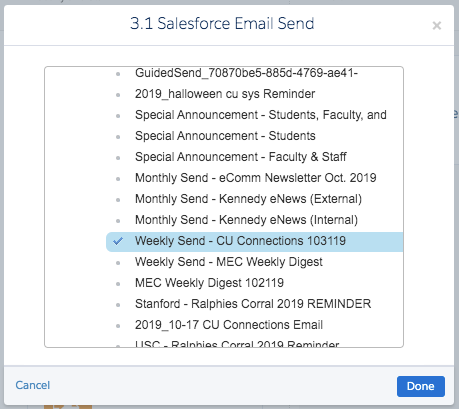
Task: Select 2019_halloween cu sys Reminder
Action: [225, 94]
